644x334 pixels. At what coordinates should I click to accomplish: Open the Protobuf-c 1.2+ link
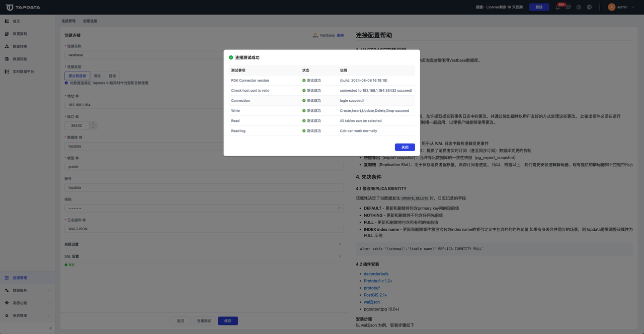[x=378, y=281]
